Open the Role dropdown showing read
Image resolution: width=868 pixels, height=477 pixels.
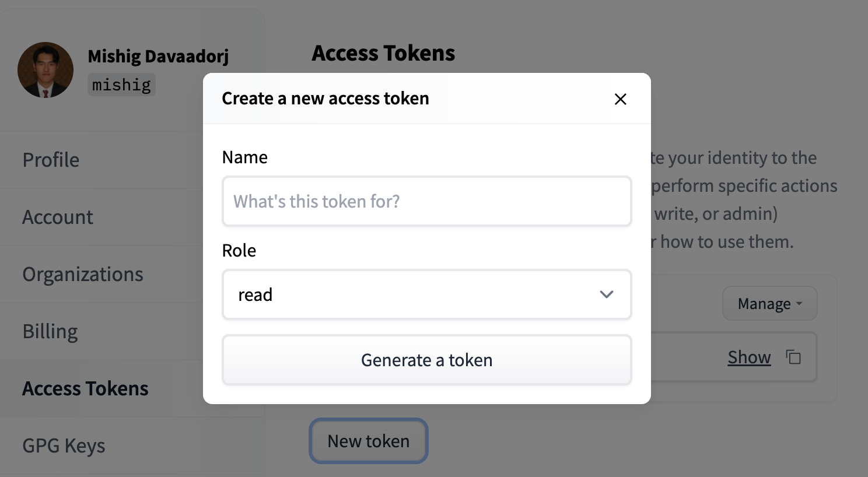(426, 294)
